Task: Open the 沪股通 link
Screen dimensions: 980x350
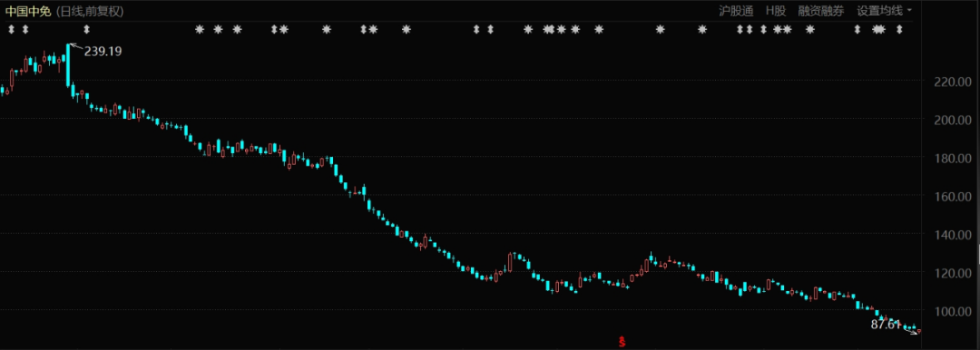Action: [736, 11]
